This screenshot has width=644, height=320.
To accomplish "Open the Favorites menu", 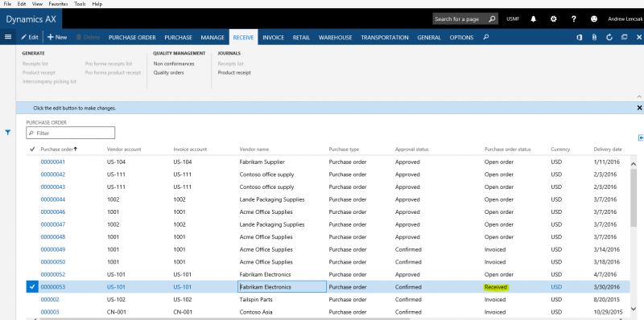I will 58,4.
